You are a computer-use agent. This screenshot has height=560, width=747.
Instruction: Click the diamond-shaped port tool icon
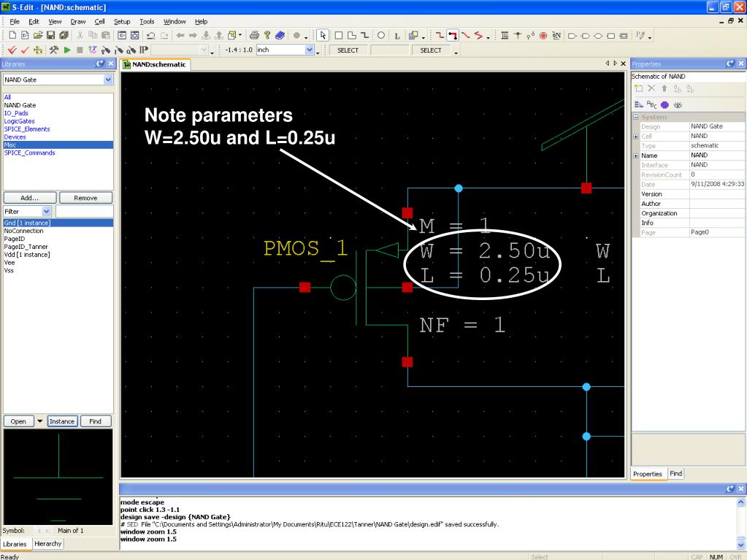click(x=598, y=36)
